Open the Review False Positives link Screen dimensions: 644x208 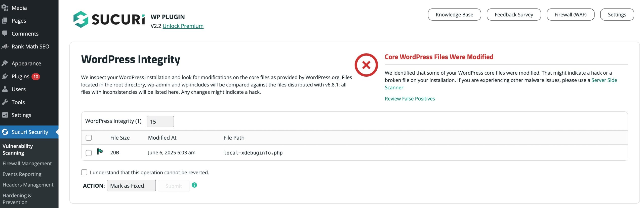pyautogui.click(x=410, y=99)
